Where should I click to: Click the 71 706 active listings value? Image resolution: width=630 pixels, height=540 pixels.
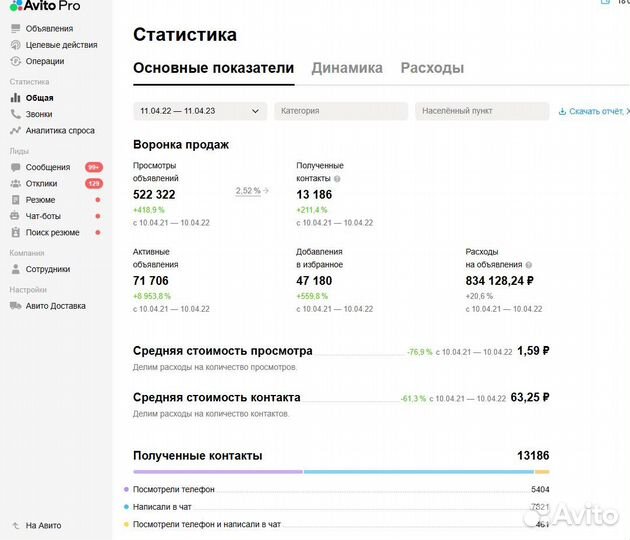click(151, 280)
